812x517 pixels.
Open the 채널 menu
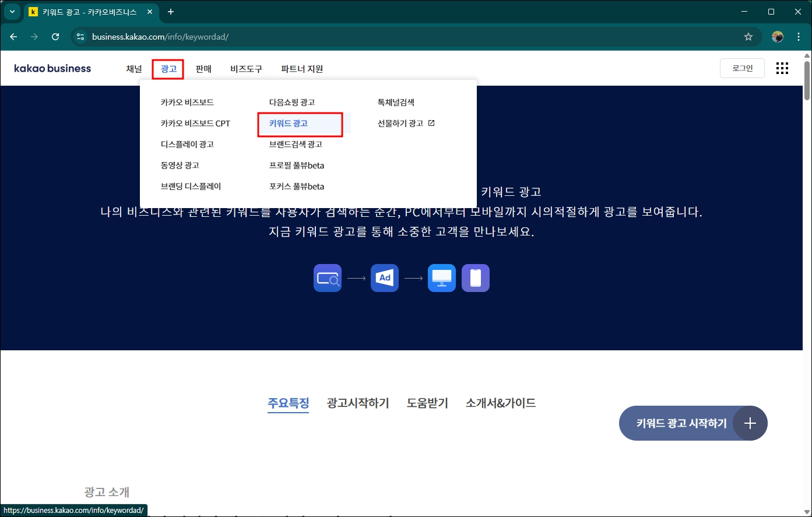(133, 68)
